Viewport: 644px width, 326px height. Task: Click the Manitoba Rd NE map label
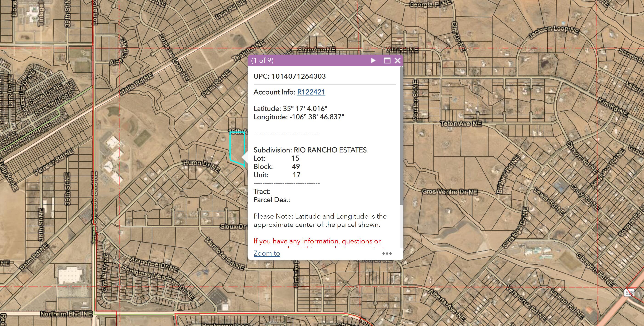tap(225, 254)
